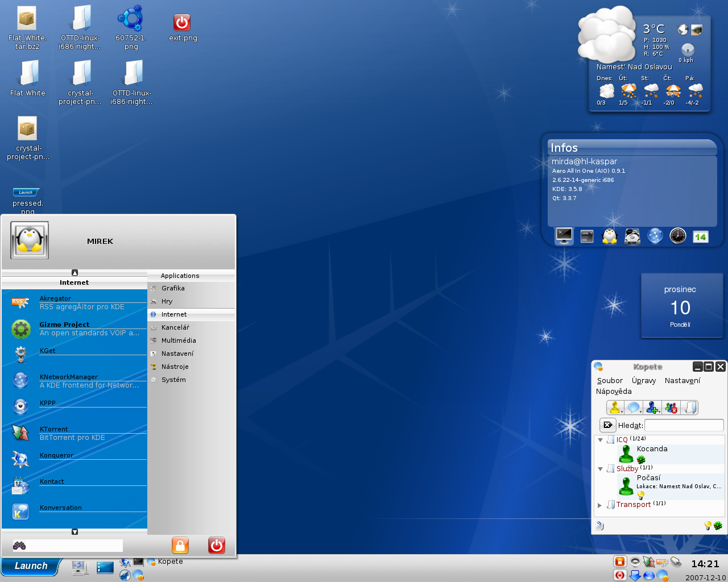Collapse Služby group in Kopete
The image size is (728, 582).
(x=600, y=469)
